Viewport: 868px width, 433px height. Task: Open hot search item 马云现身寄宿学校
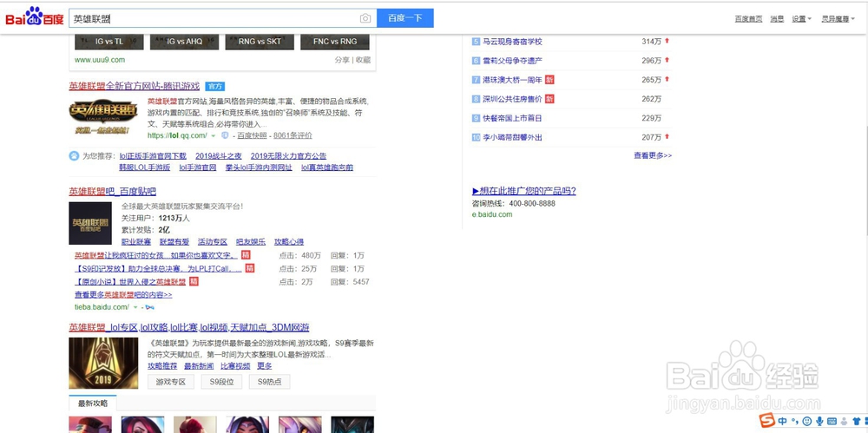[513, 42]
